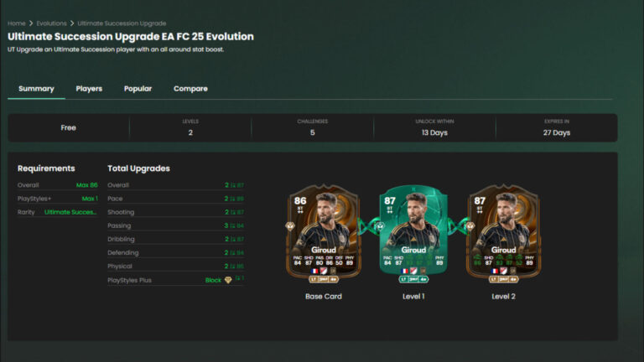Click the chevron after Evolutions in breadcrumb
This screenshot has height=362, width=644.
point(72,23)
